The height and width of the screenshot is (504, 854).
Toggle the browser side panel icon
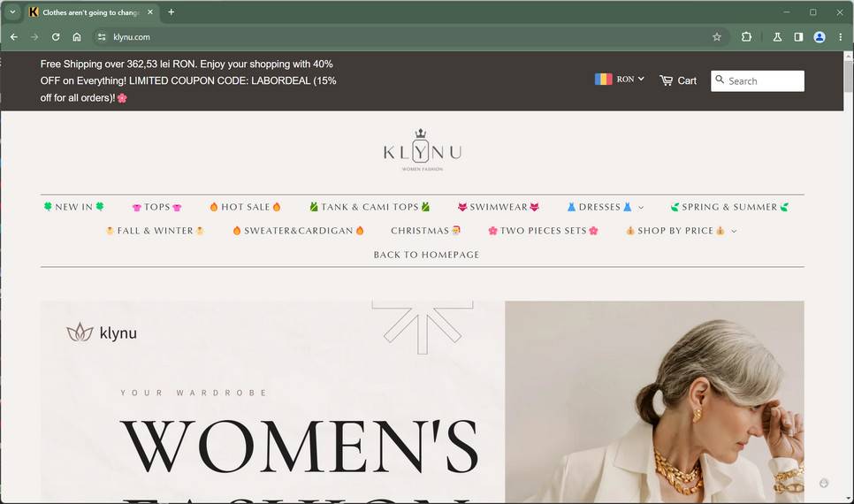coord(798,37)
